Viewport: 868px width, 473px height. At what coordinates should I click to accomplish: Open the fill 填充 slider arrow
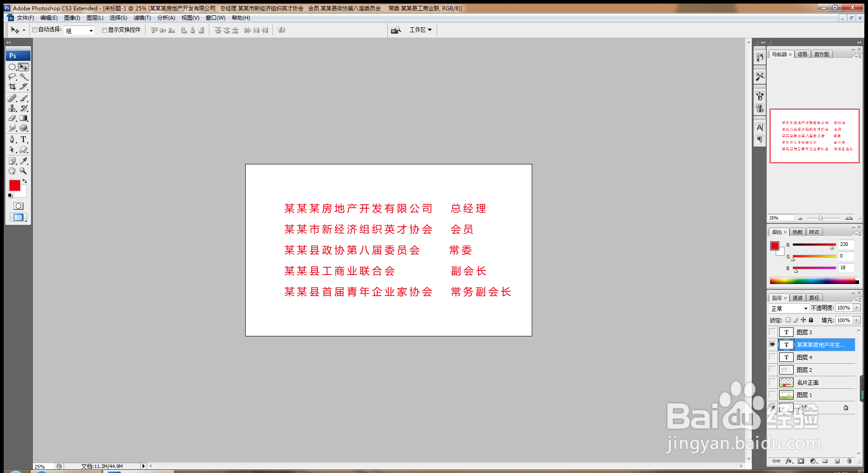pyautogui.click(x=857, y=320)
